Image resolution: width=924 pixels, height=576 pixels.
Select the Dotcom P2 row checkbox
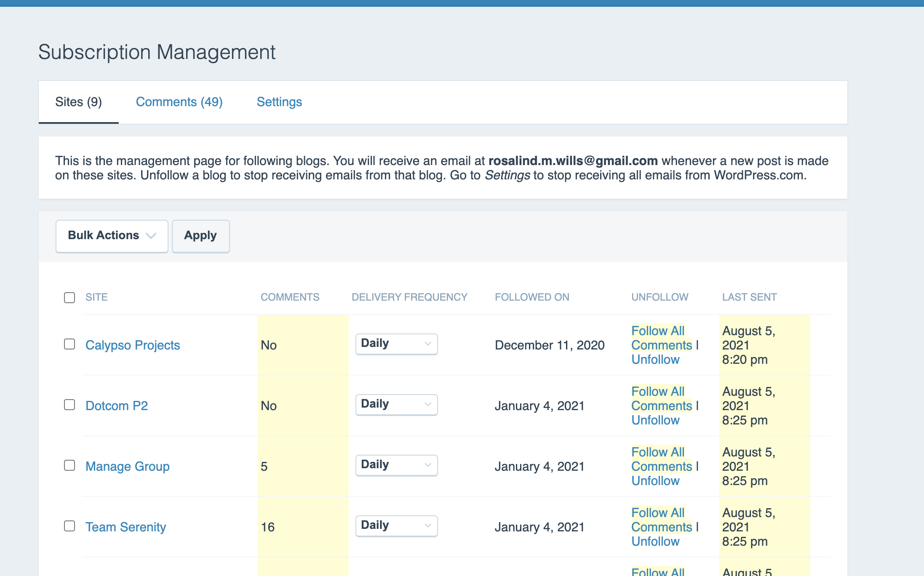point(69,405)
